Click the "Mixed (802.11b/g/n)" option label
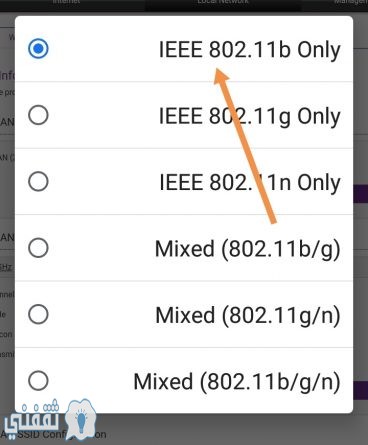This screenshot has width=368, height=445. pyautogui.click(x=237, y=382)
